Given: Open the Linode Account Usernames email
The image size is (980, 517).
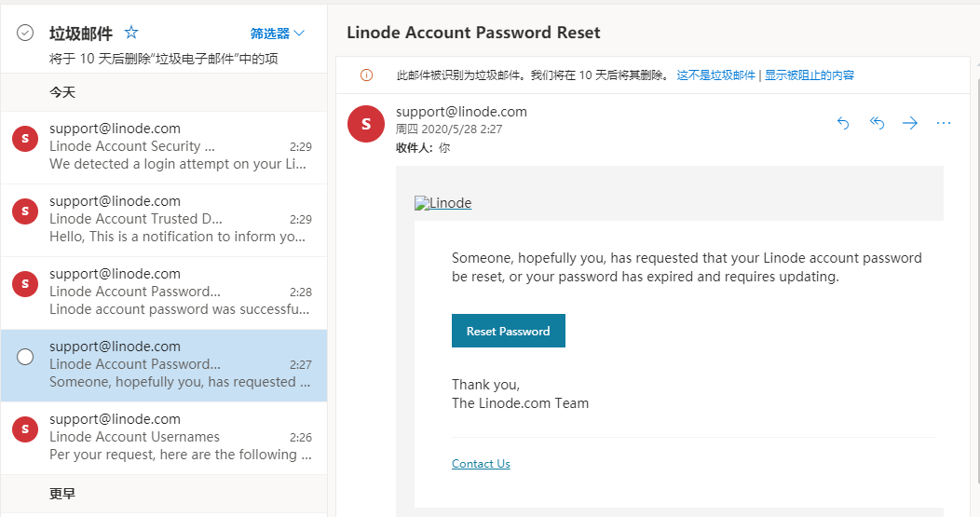Looking at the screenshot, I should 177,437.
